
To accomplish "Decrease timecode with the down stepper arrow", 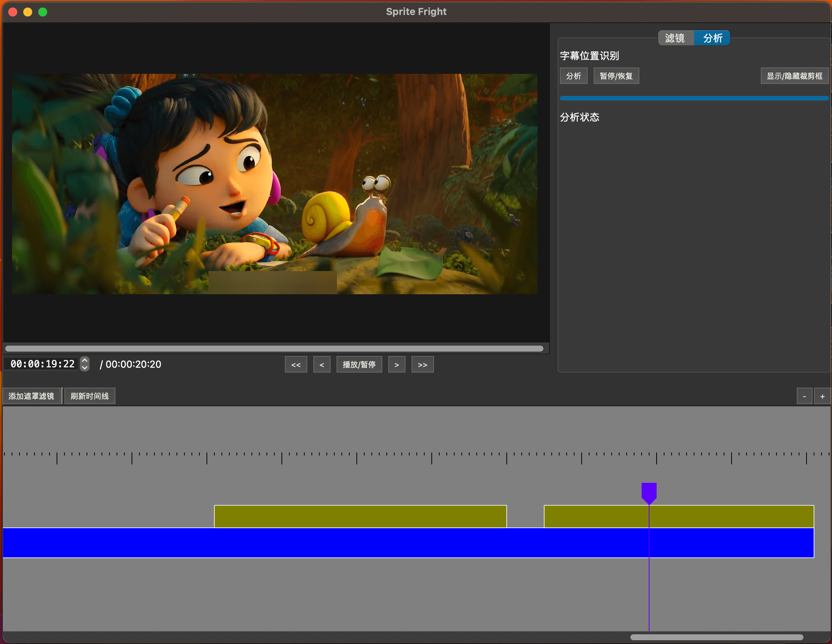I will pyautogui.click(x=85, y=368).
